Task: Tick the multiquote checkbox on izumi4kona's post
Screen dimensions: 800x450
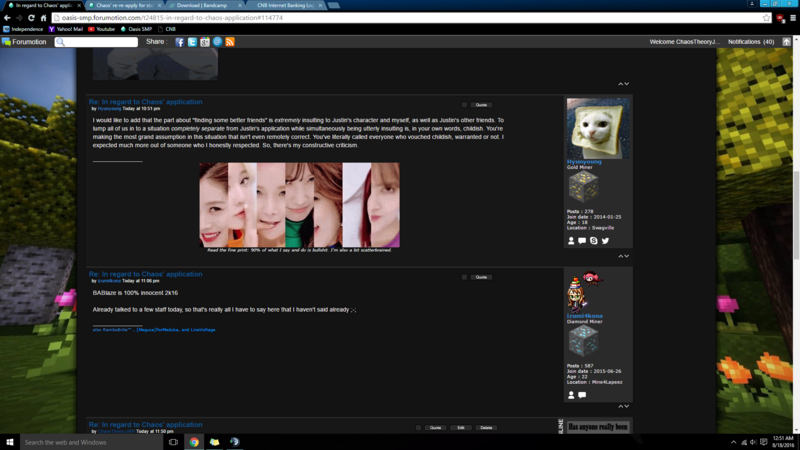Action: tap(464, 278)
